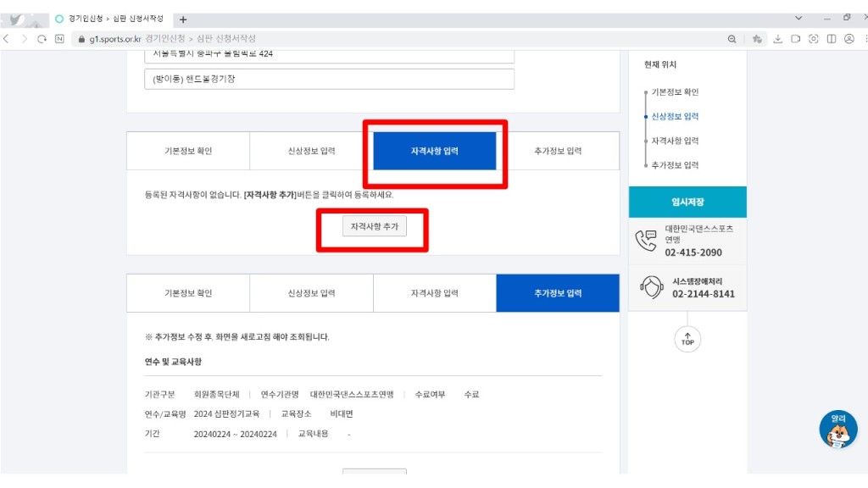Screen dimensions: 868x488
Task: Reload the page with the refresh icon
Action: 42,39
